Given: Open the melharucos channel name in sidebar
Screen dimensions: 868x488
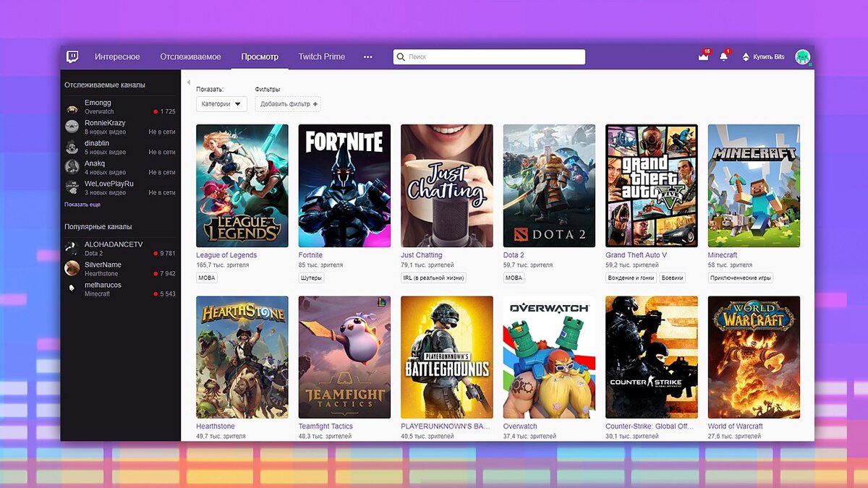Looking at the screenshot, I should coord(103,285).
